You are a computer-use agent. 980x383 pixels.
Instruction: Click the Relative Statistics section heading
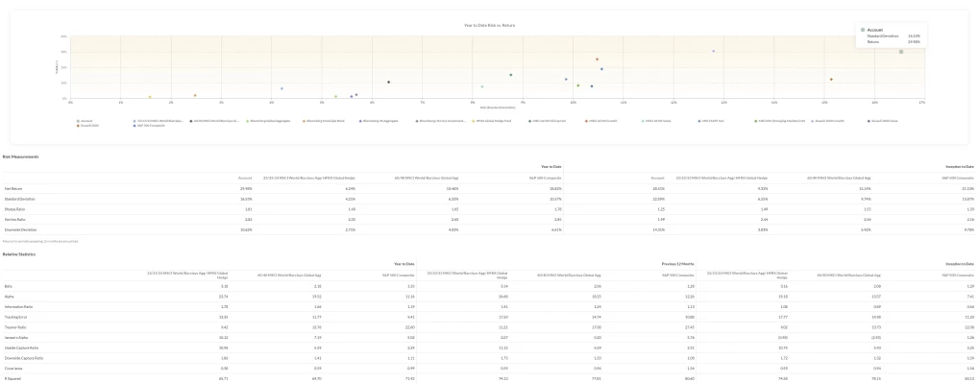[x=19, y=254]
